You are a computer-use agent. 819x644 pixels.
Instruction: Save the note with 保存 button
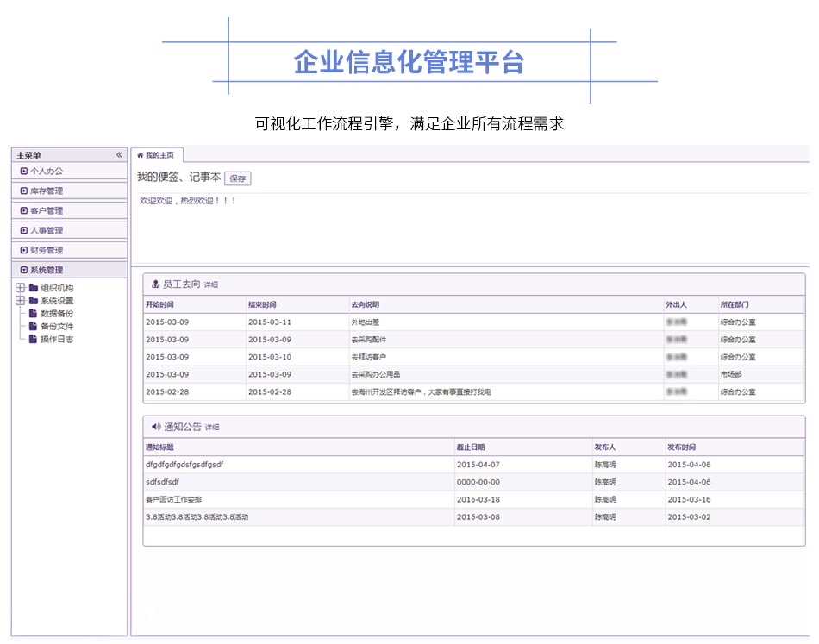pyautogui.click(x=238, y=178)
